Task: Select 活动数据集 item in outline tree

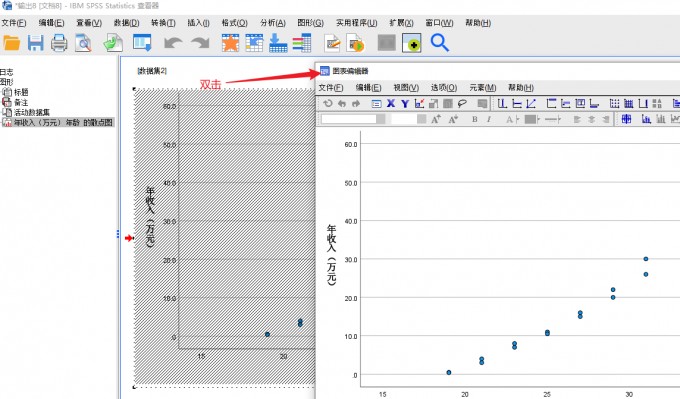Action: pos(32,112)
